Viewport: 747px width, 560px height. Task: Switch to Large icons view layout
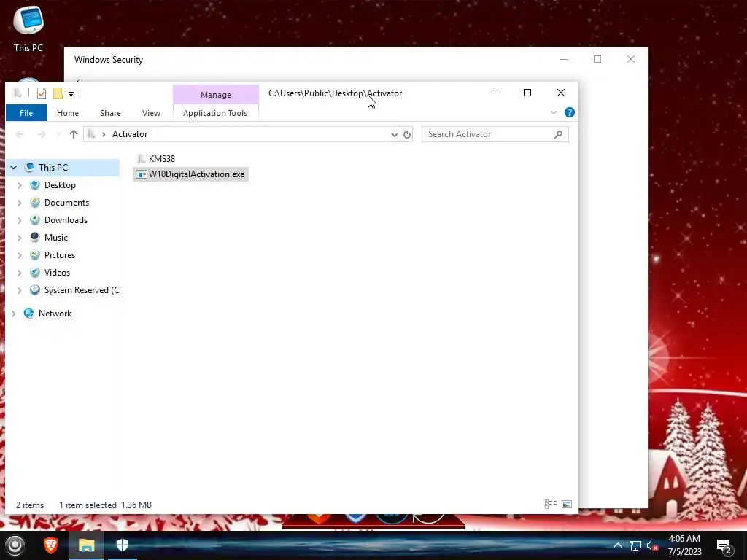tap(567, 505)
